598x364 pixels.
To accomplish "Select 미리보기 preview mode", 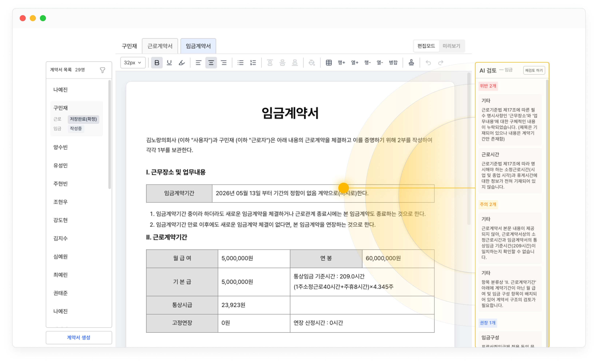I will tap(451, 46).
